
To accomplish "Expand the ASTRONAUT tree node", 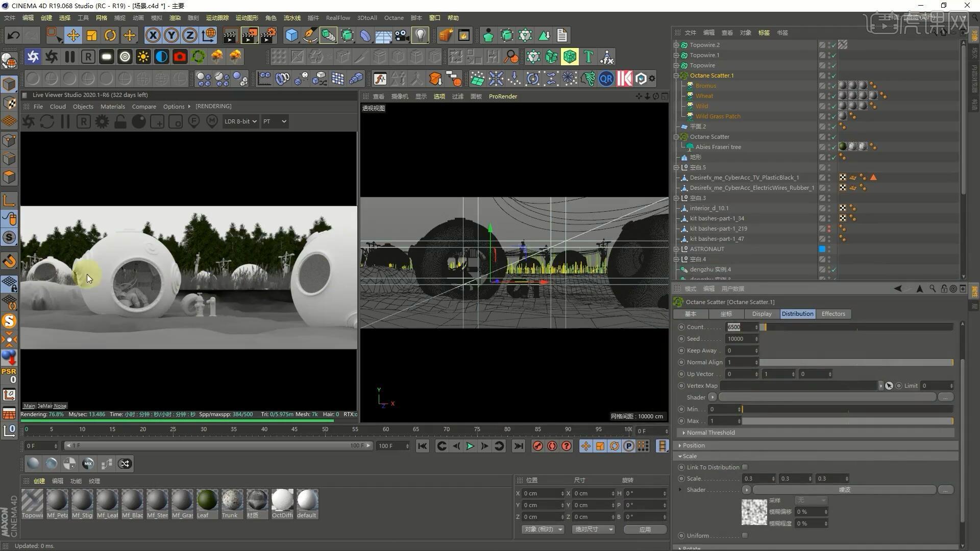I will (676, 249).
